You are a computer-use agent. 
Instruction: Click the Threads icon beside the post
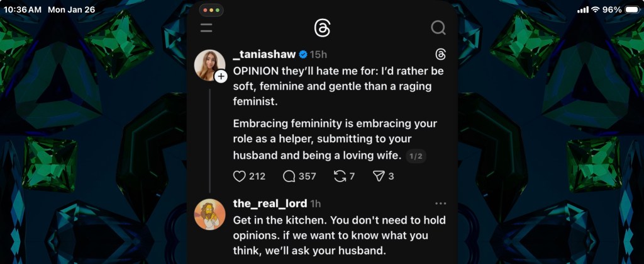[441, 55]
